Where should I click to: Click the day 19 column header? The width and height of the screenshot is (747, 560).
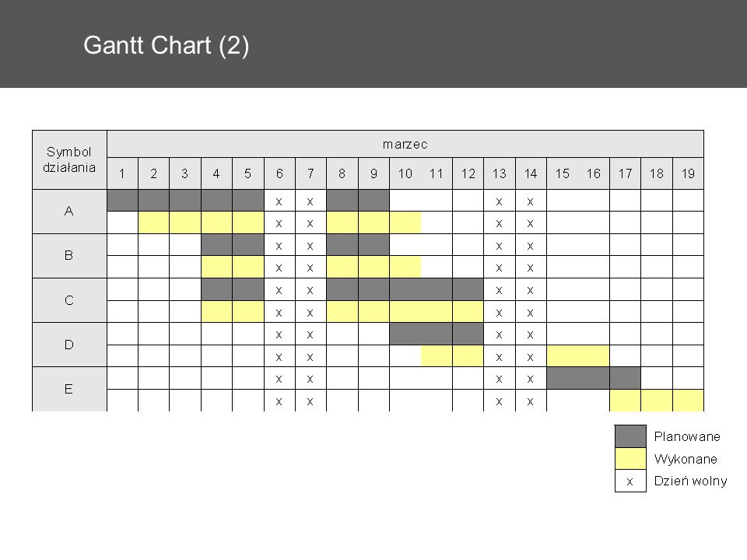coord(688,173)
